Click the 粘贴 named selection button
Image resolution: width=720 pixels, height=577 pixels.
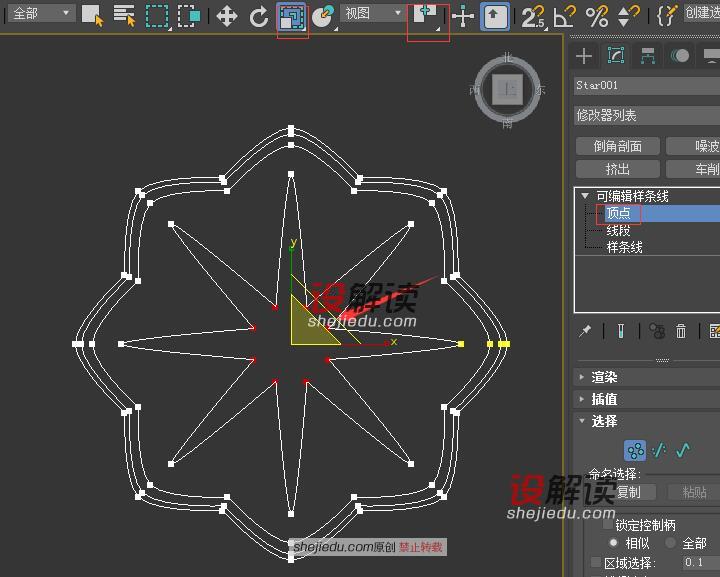tap(694, 493)
